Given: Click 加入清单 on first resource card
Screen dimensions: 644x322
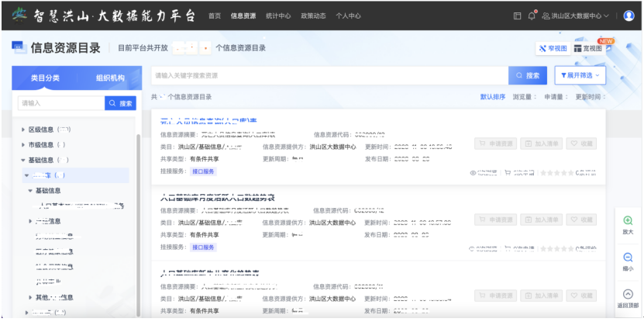Looking at the screenshot, I should click(542, 144).
